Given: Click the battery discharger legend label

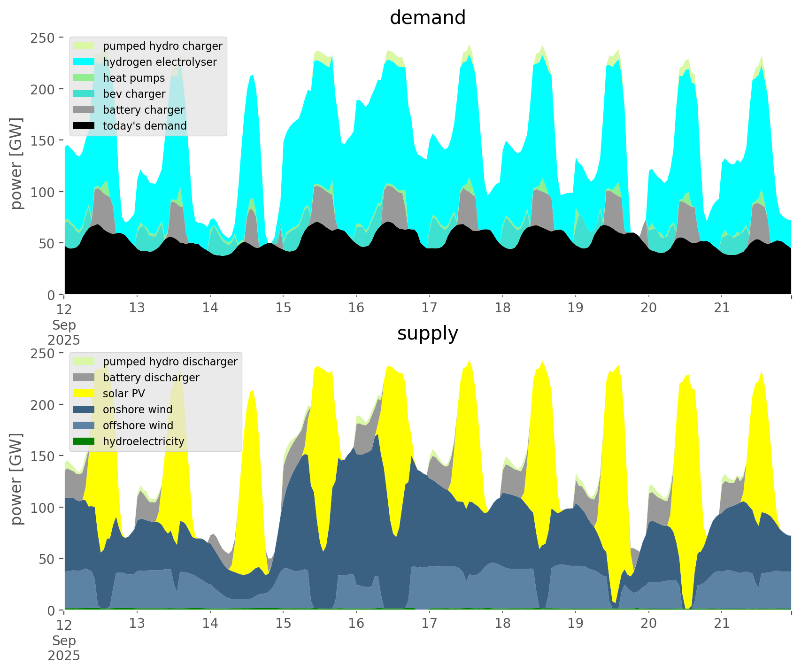Looking at the screenshot, I should (x=151, y=378).
